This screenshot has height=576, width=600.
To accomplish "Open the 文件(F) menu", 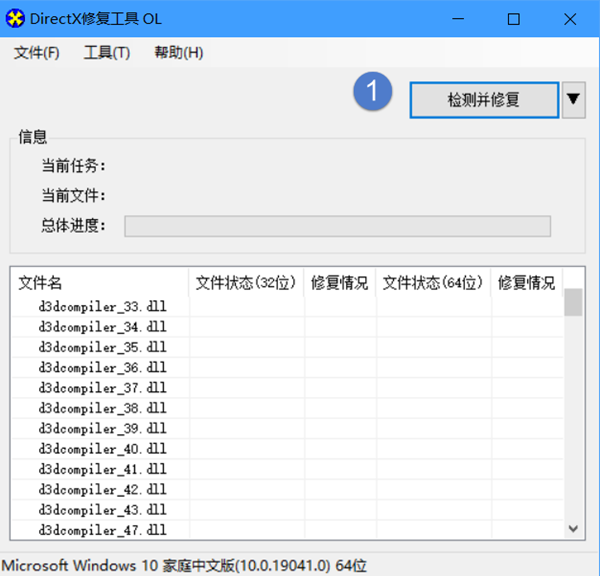I will [x=37, y=53].
